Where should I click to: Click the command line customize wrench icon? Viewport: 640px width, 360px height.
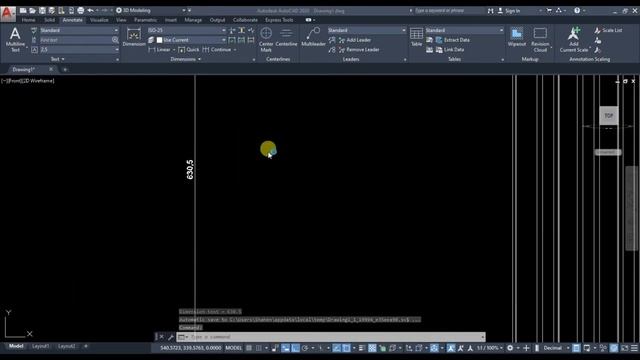(x=171, y=337)
